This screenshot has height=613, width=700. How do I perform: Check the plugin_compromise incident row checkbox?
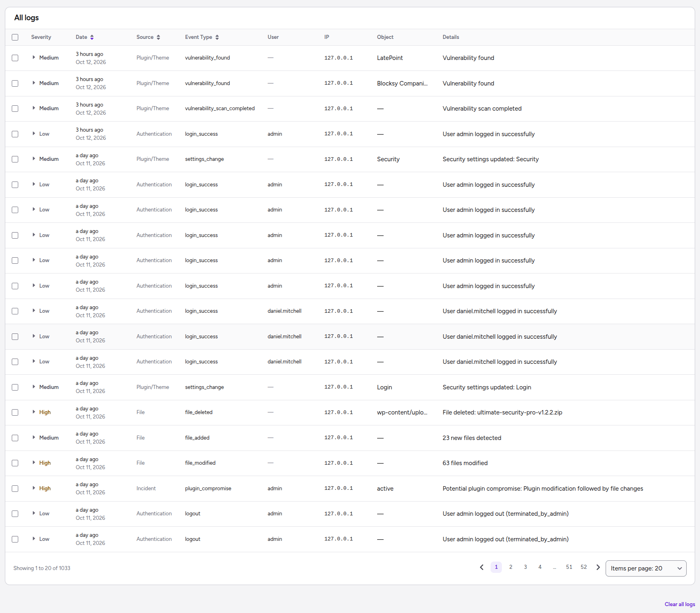[15, 489]
